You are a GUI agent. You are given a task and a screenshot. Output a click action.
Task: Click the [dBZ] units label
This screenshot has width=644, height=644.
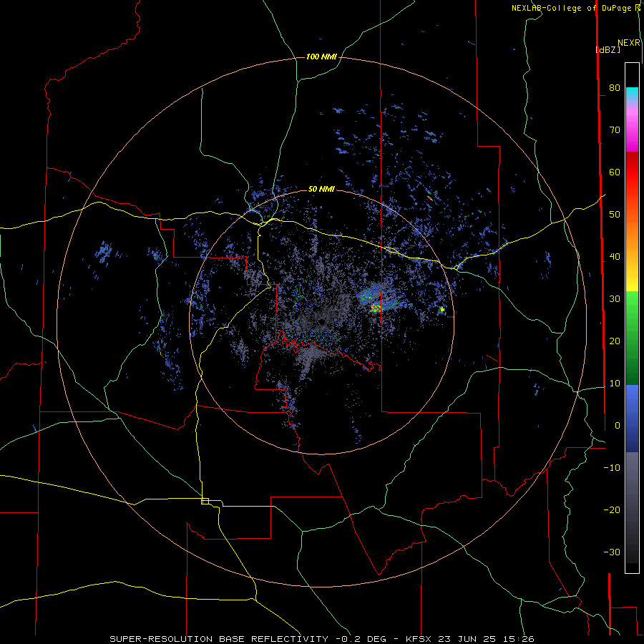[608, 49]
